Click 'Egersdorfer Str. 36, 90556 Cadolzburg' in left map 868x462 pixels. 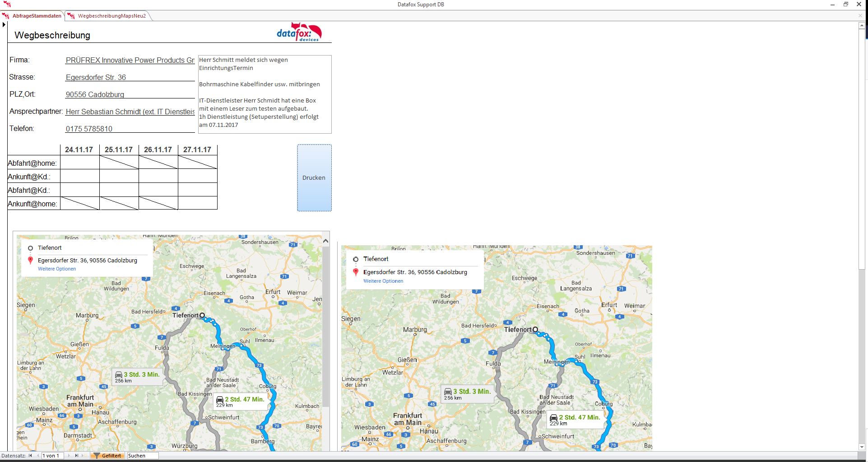click(x=88, y=261)
